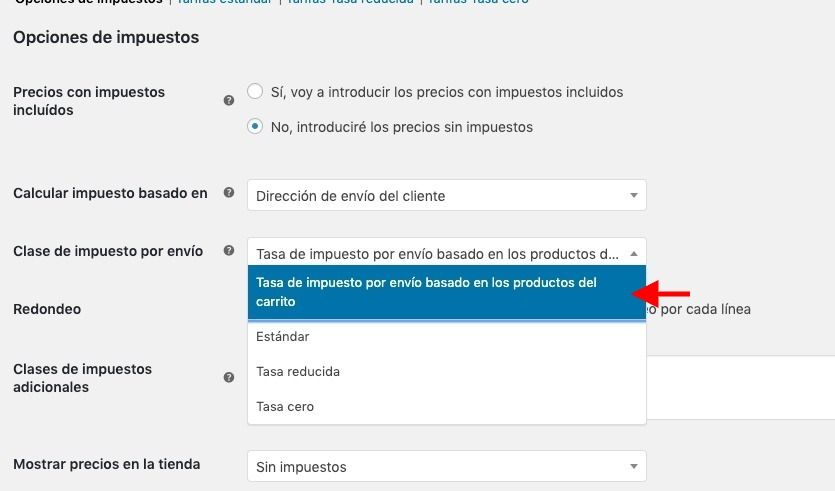Image resolution: width=835 pixels, height=491 pixels.
Task: Click 'Mostrar precios en la tienda' label
Action: (107, 464)
